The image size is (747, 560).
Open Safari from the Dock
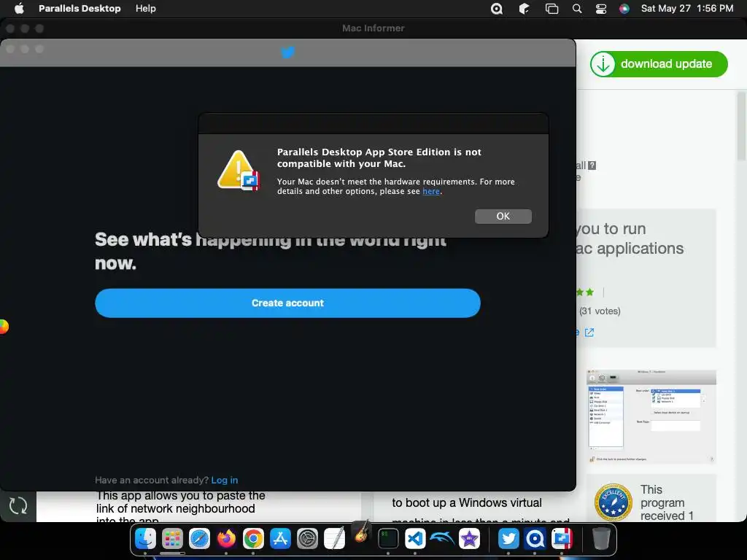tap(199, 539)
